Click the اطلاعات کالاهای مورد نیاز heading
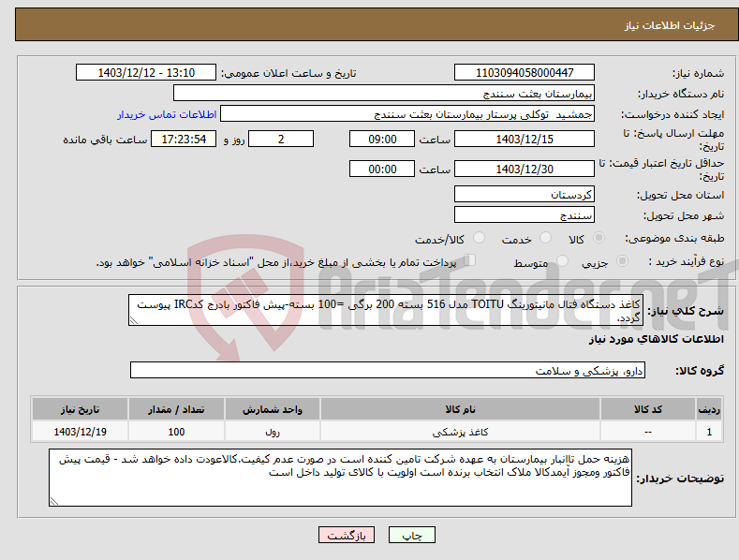The height and width of the screenshot is (560, 739). coord(656,339)
